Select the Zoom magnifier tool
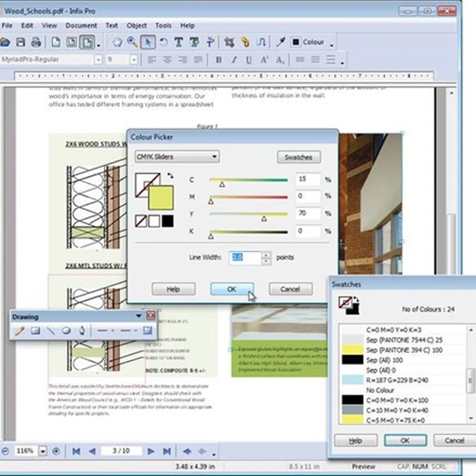Viewport: 476px width, 476px height. click(132, 42)
